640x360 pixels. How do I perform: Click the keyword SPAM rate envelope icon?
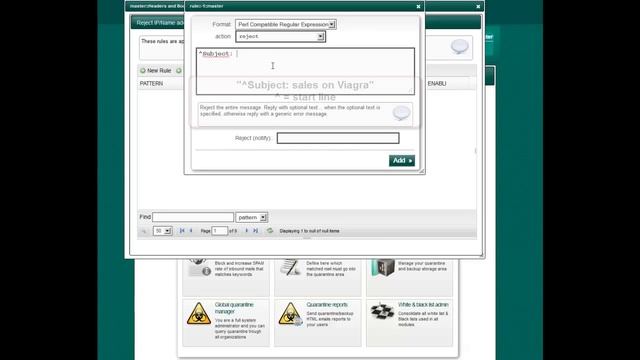[x=199, y=268]
